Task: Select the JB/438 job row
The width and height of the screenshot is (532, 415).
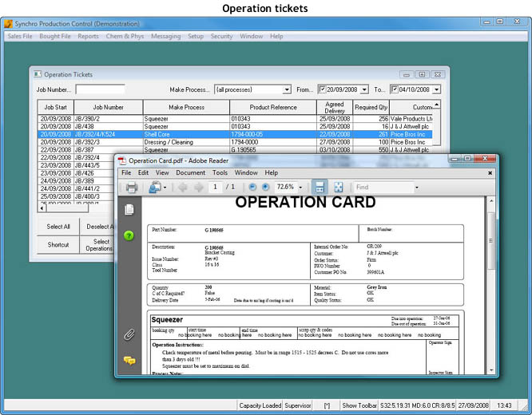Action: [x=235, y=126]
